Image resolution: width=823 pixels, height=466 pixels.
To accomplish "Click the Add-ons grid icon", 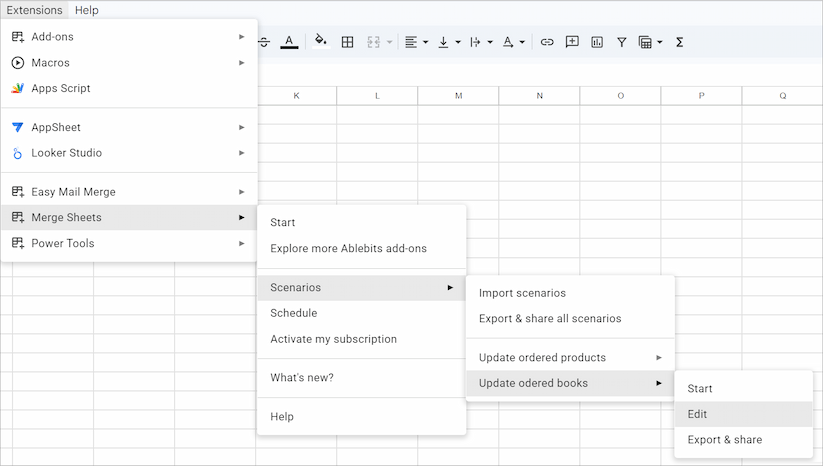I will click(18, 37).
